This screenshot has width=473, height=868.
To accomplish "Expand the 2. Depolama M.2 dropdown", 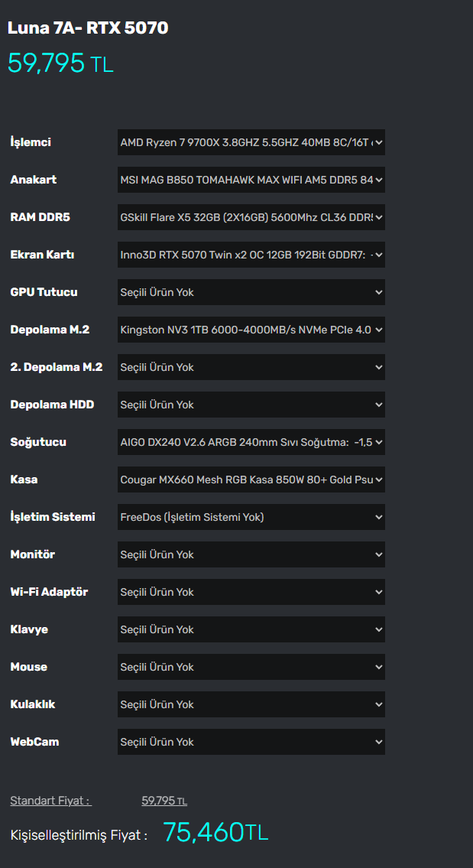I will 251,367.
